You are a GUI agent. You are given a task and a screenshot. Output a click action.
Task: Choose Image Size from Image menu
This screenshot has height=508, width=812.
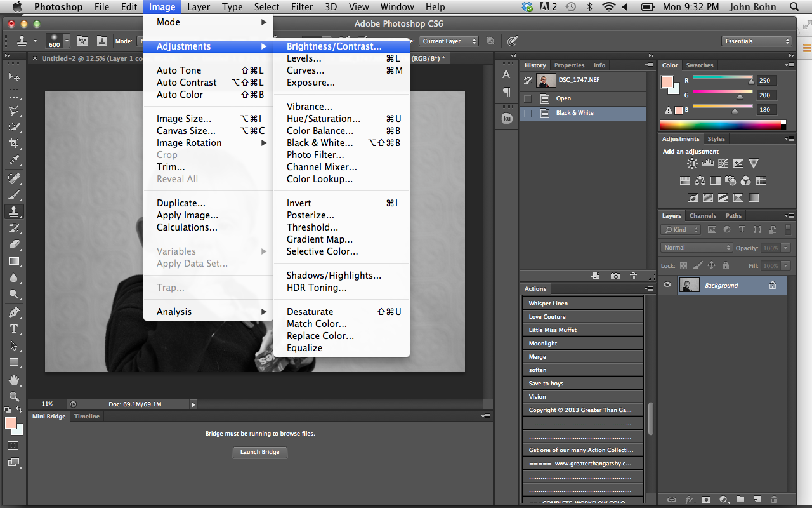pos(208,119)
